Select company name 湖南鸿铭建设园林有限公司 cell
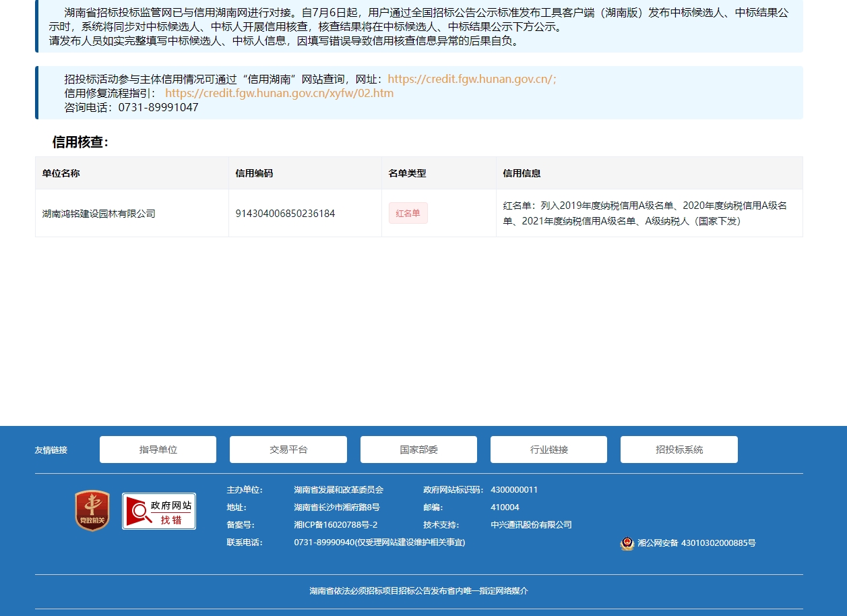847x616 pixels. [99, 214]
